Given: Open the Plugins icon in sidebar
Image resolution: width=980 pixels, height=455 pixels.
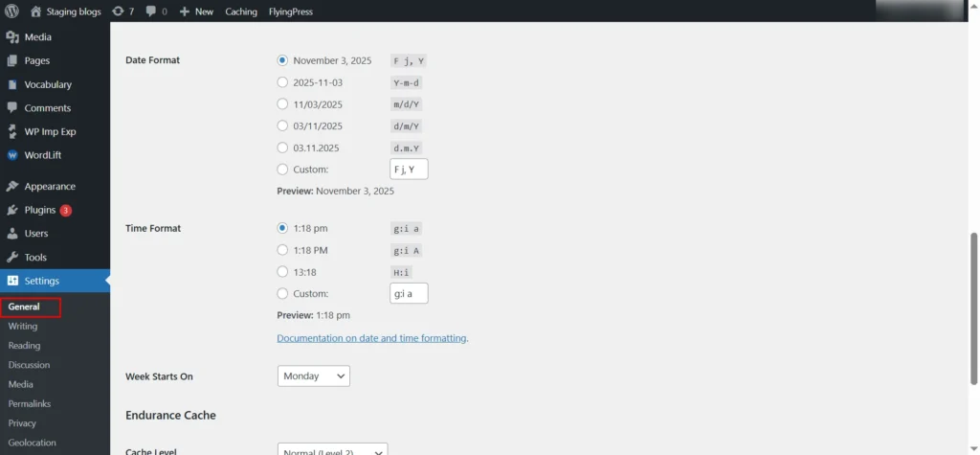Looking at the screenshot, I should click(12, 210).
